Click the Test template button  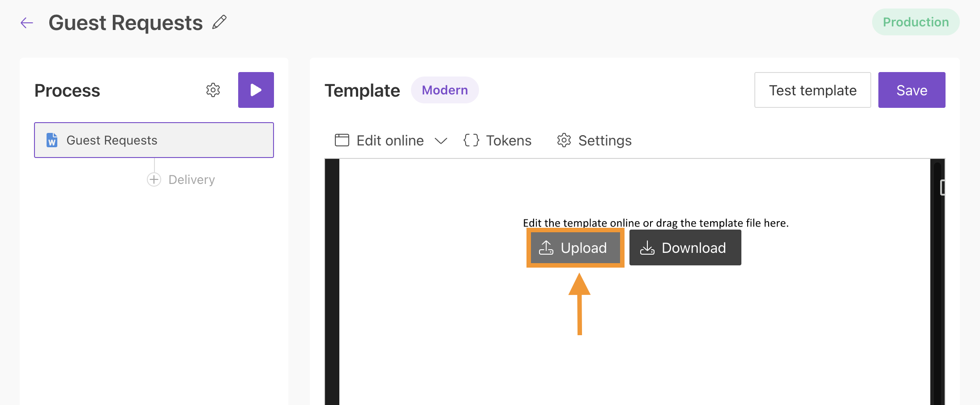pos(813,90)
